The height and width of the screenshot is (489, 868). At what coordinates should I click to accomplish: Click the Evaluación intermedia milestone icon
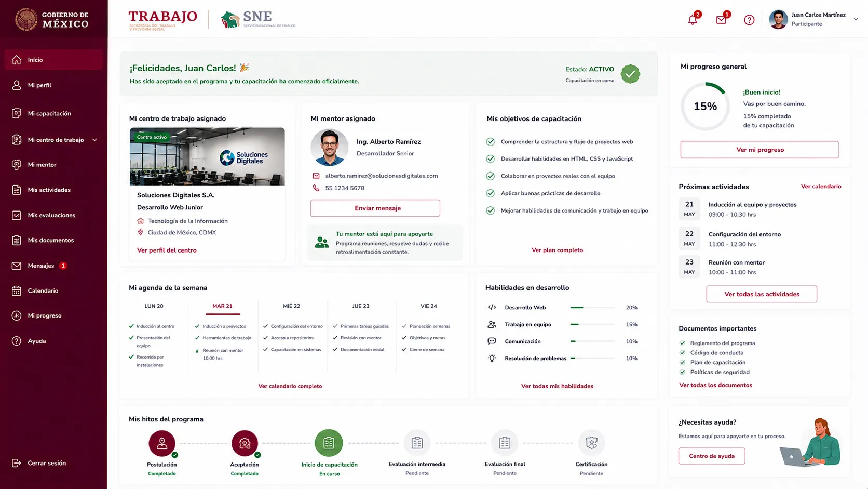[417, 443]
